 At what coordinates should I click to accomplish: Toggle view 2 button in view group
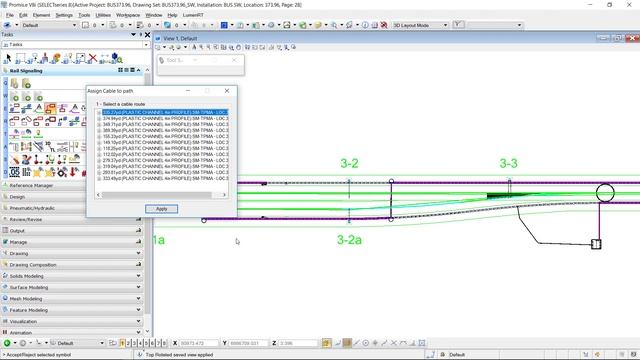(128, 343)
